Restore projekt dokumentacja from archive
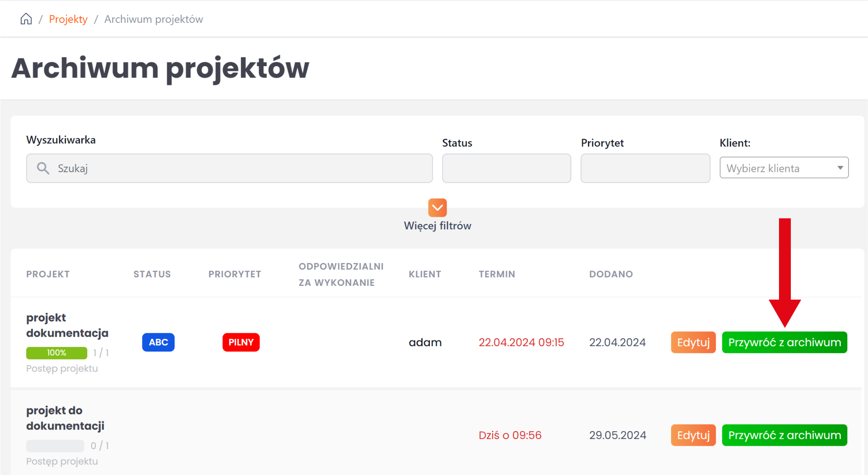 click(x=784, y=342)
